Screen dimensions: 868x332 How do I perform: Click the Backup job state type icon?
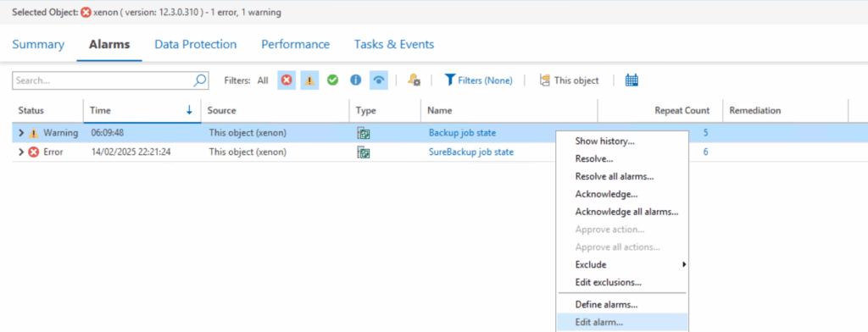coord(364,133)
